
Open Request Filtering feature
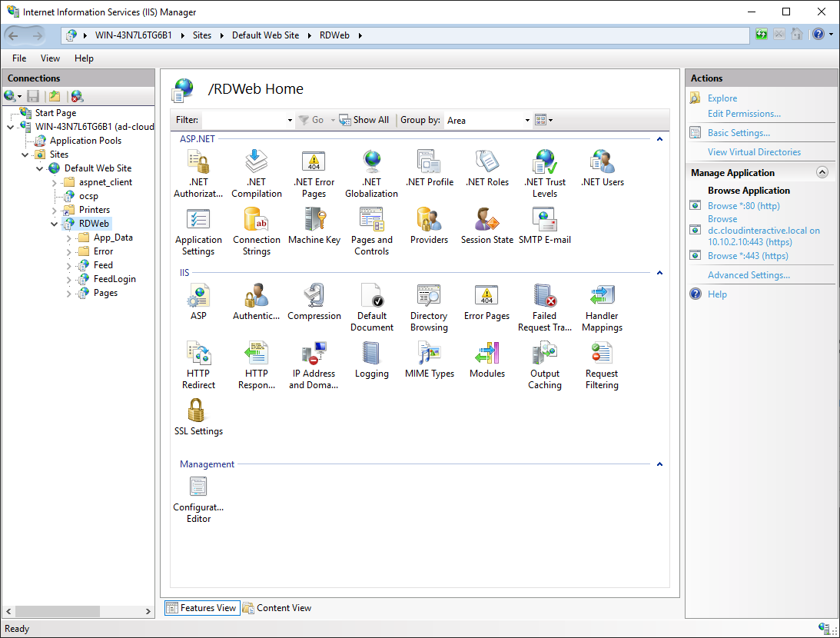pyautogui.click(x=603, y=365)
